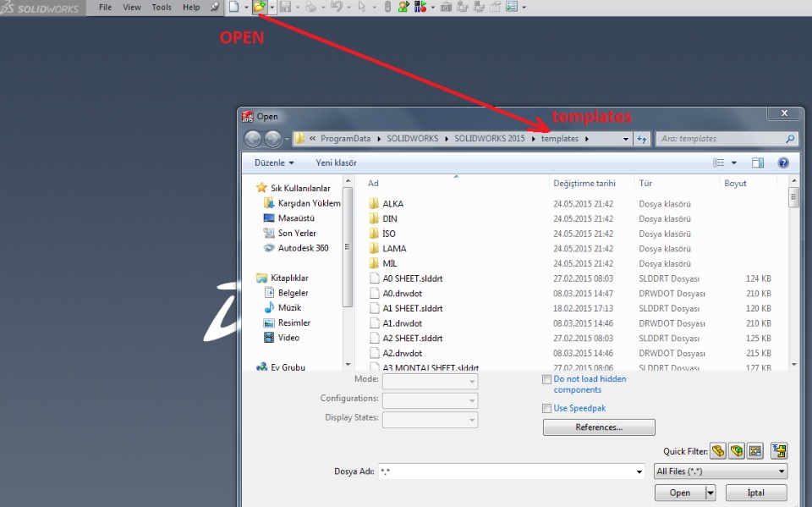Toggle the preview pane icon
The height and width of the screenshot is (507, 812).
758,163
